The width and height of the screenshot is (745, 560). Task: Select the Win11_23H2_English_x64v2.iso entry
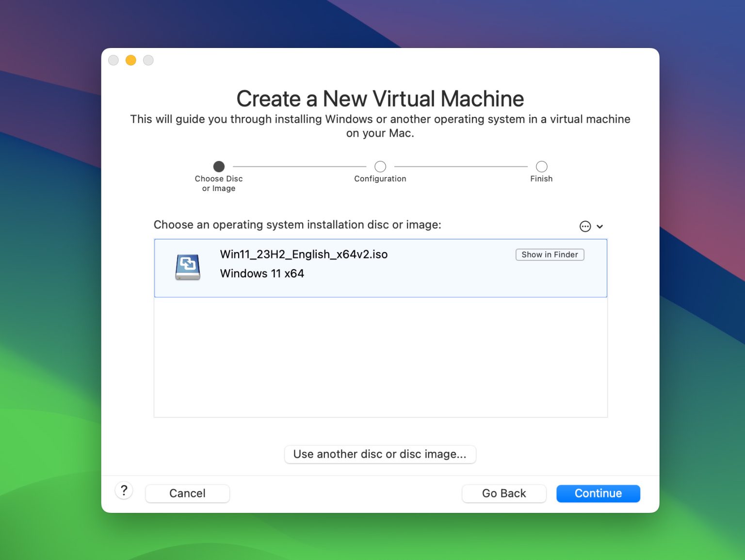[x=340, y=267]
